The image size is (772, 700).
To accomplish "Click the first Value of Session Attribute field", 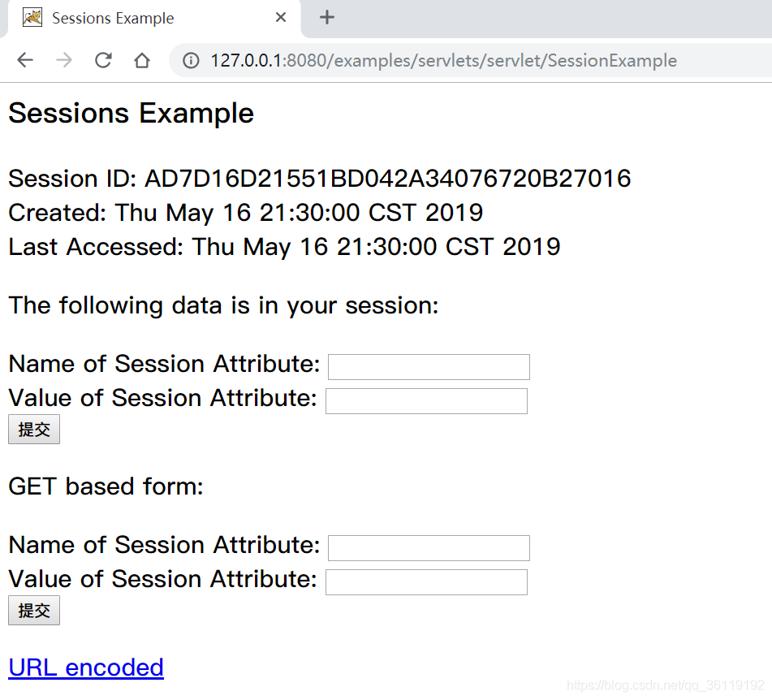I will (x=426, y=400).
